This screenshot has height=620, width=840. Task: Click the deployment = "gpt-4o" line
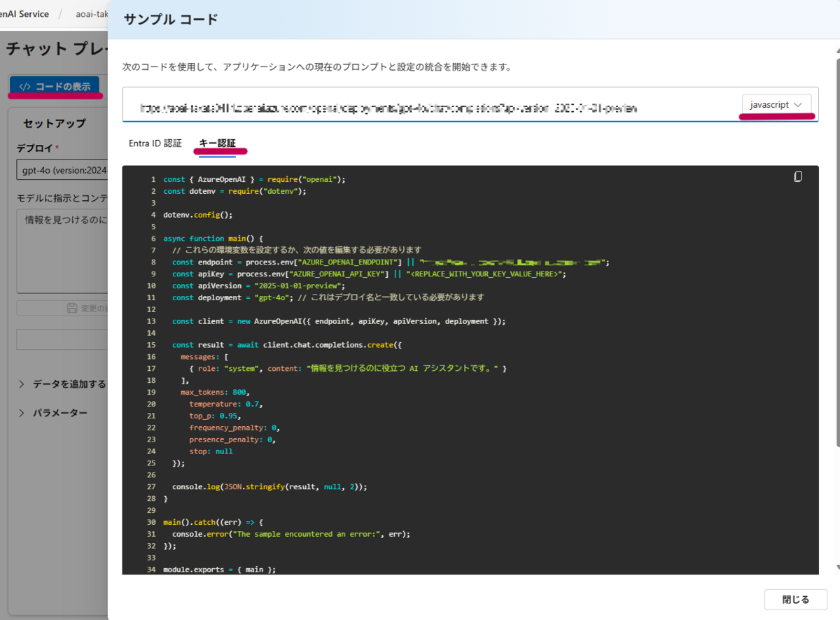(x=328, y=297)
